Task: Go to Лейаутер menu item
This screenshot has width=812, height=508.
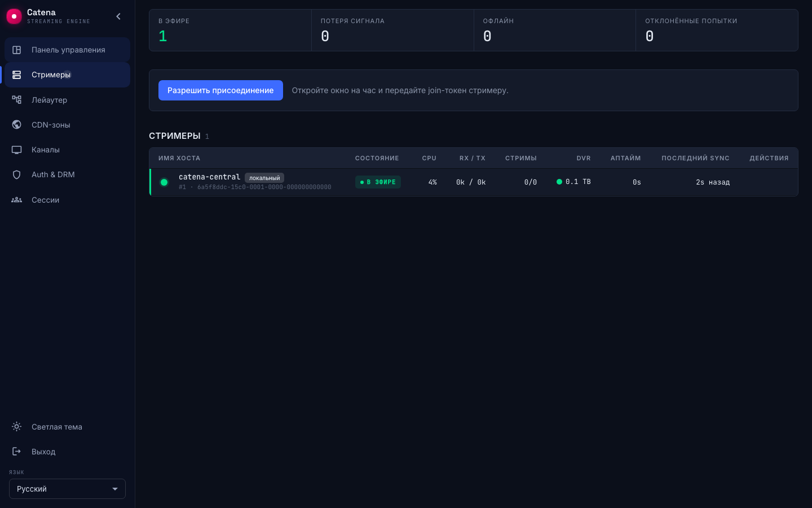Action: (x=68, y=100)
